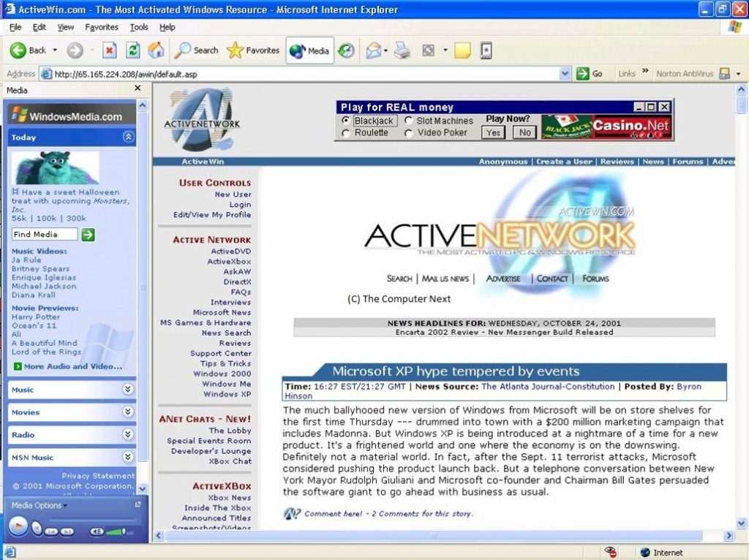Click the green Back arrow button
This screenshot has width=749, height=560.
[x=18, y=50]
